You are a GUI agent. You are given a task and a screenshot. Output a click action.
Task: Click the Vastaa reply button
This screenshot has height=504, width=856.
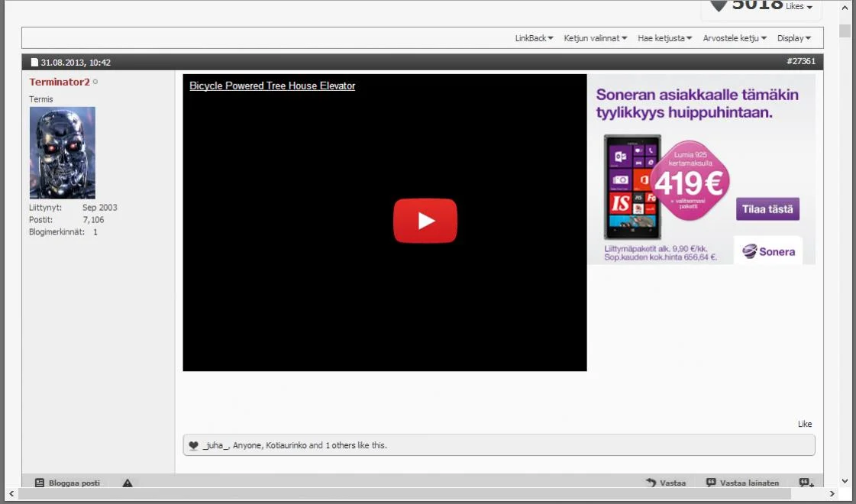point(666,483)
